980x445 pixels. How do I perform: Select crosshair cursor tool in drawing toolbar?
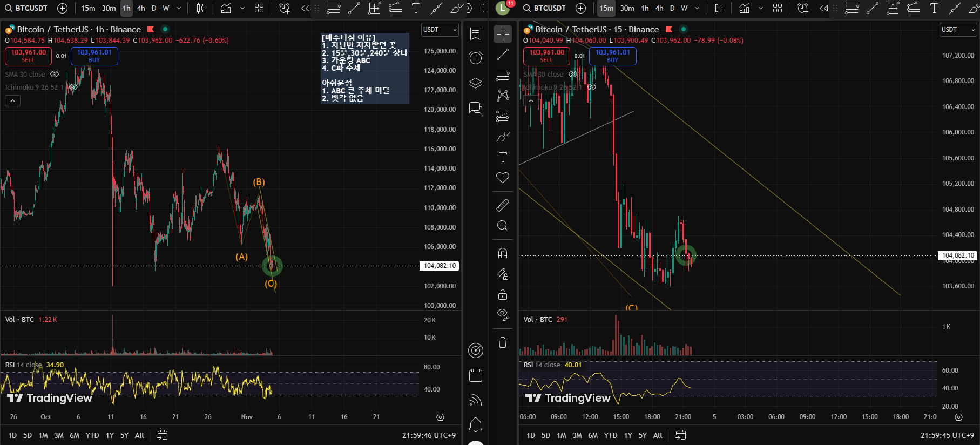pos(503,34)
